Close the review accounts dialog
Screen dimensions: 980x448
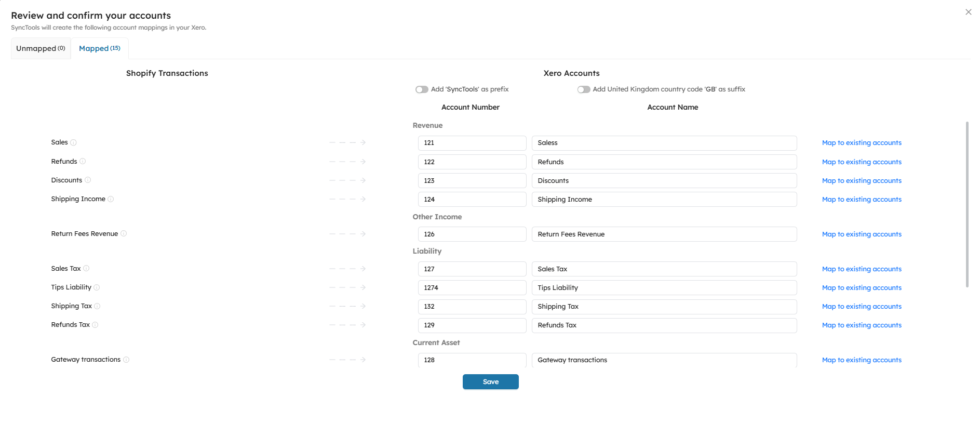coord(968,12)
